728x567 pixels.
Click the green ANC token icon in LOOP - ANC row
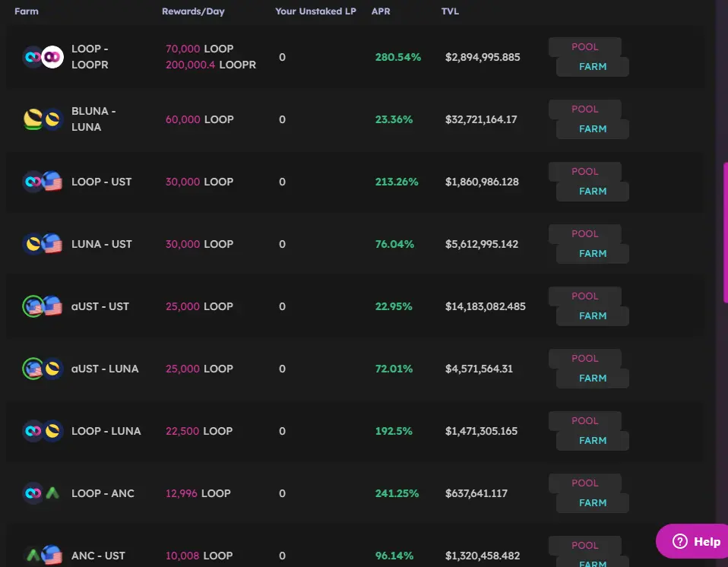pos(52,493)
